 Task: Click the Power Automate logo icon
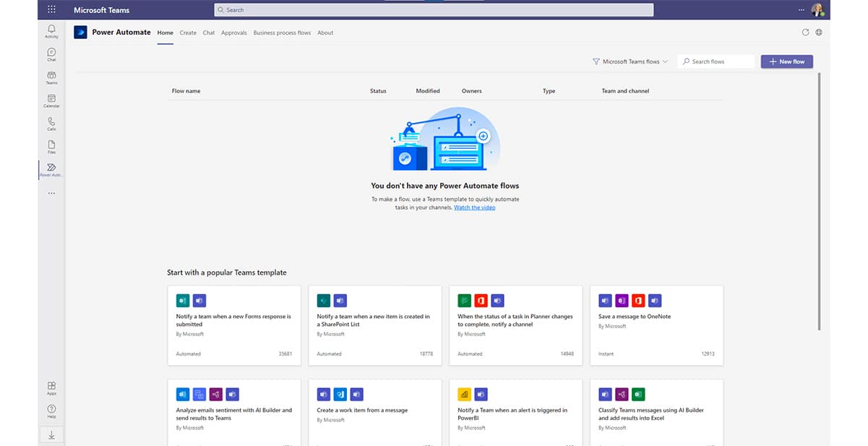80,33
